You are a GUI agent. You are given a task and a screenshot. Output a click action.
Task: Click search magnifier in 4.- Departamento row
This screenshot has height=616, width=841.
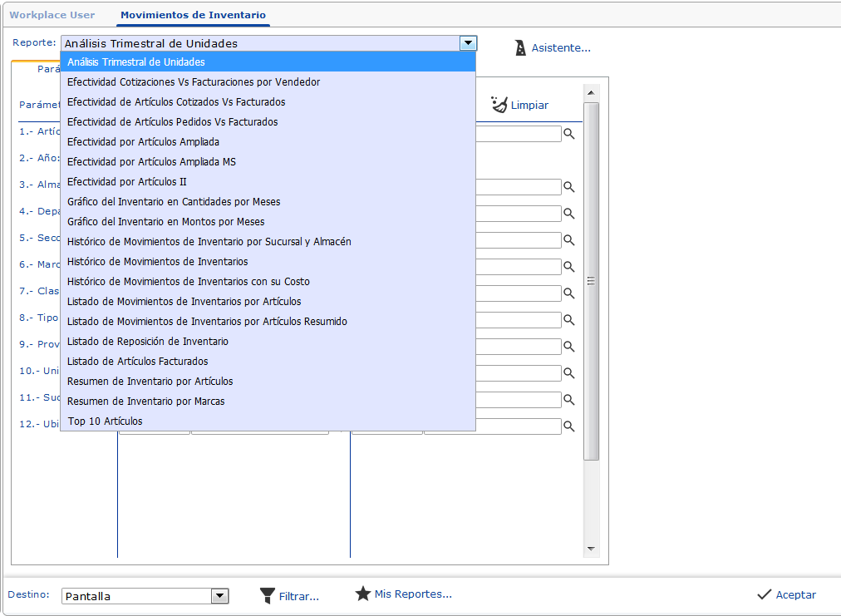[569, 214]
